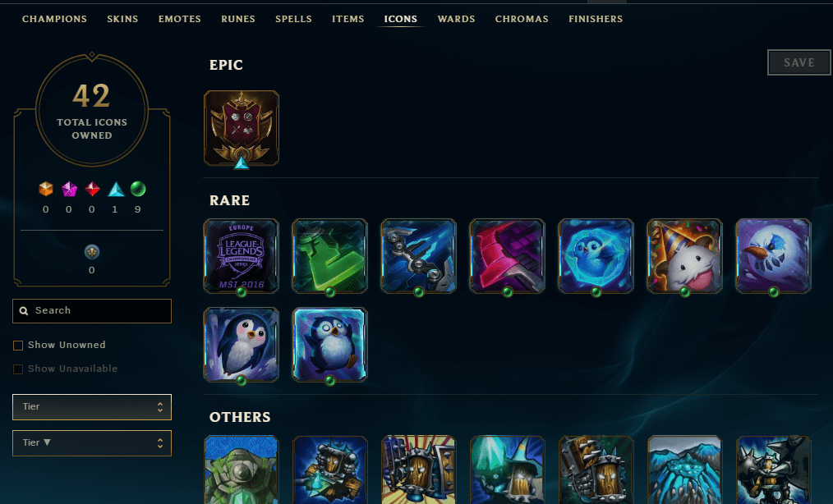Open the Finishers tab
This screenshot has height=504, width=833.
tap(596, 19)
